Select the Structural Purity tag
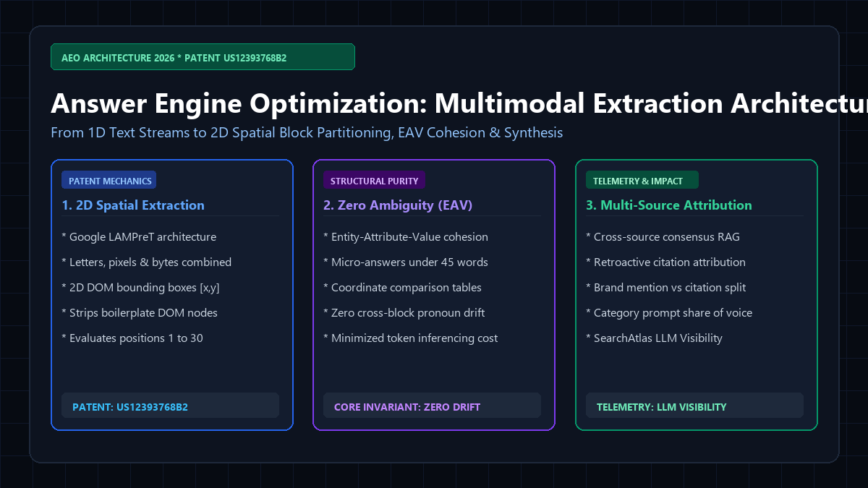Viewport: 868px width, 488px height. 374,181
